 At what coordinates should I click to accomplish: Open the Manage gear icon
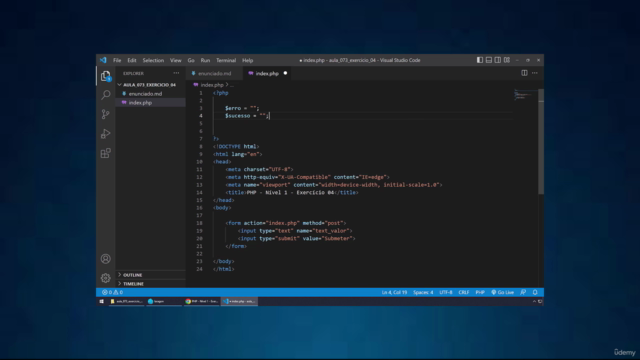(105, 278)
